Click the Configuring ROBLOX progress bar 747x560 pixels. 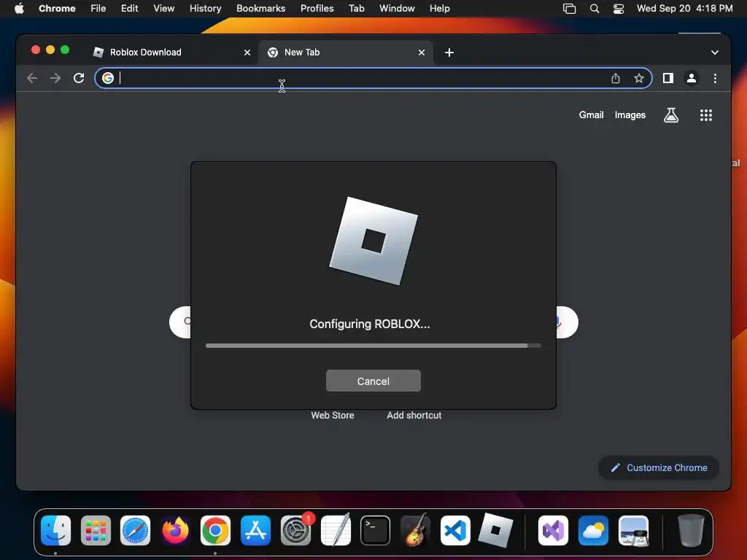coord(373,346)
